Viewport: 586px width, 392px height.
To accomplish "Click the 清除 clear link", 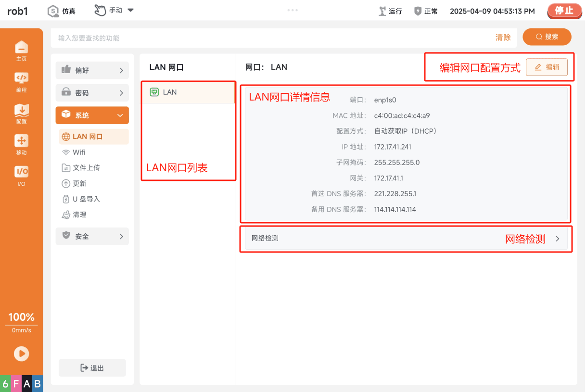I will tap(503, 38).
